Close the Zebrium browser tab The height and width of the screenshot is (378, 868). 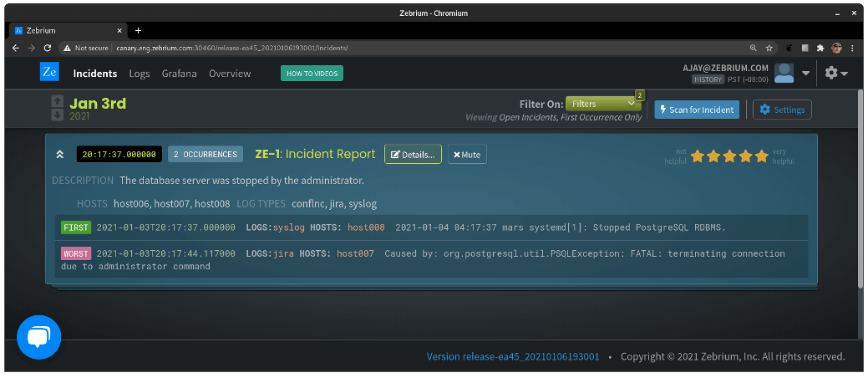point(119,30)
